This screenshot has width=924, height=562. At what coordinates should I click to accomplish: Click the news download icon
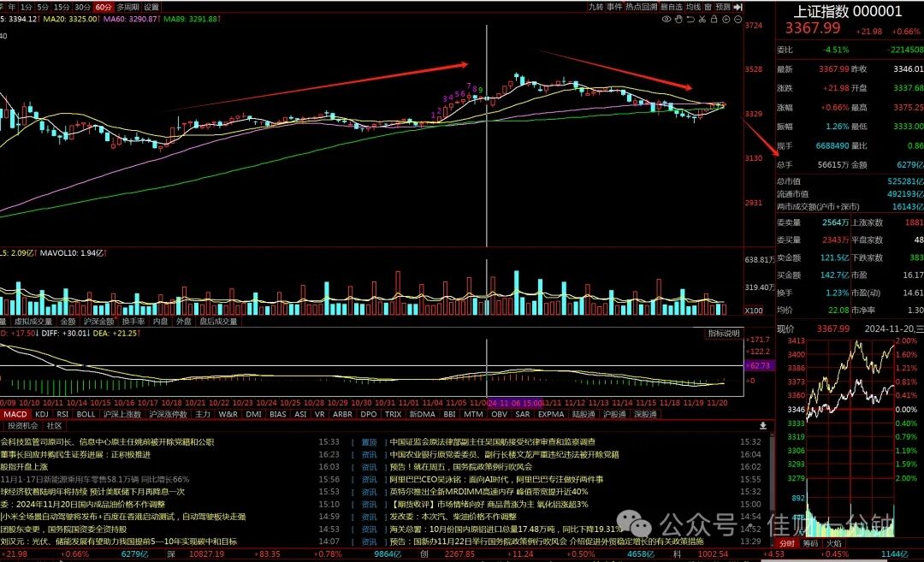(762, 425)
